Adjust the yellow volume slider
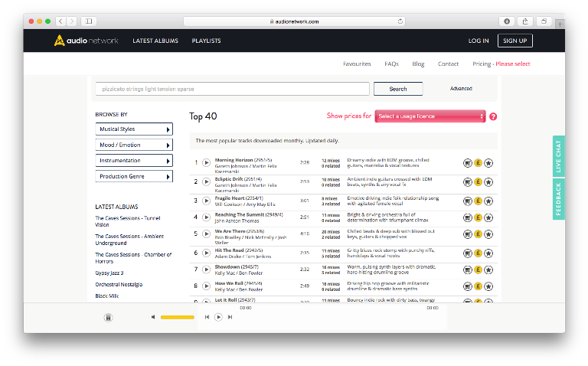The height and width of the screenshot is (366, 588). 178,317
